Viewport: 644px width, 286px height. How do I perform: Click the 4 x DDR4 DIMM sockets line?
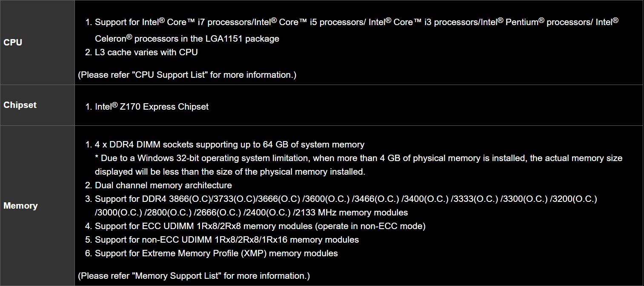tap(230, 144)
